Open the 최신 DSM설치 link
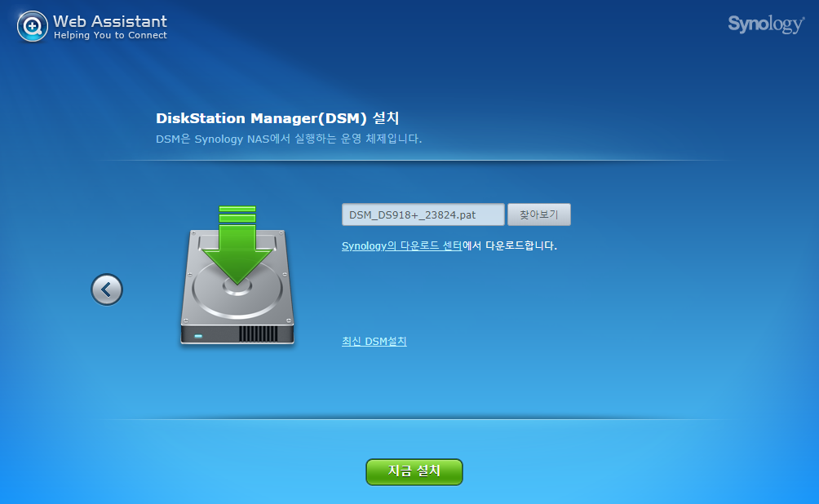The height and width of the screenshot is (504, 819). tap(374, 341)
